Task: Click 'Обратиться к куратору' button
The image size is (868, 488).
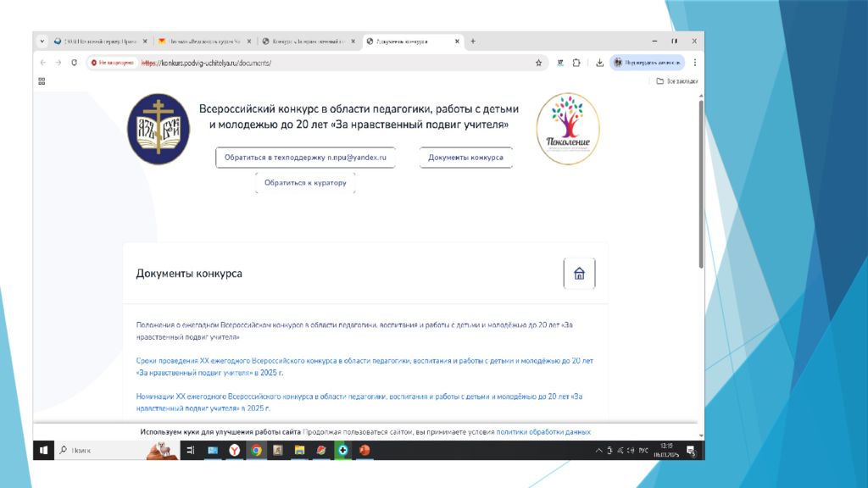Action: point(305,183)
